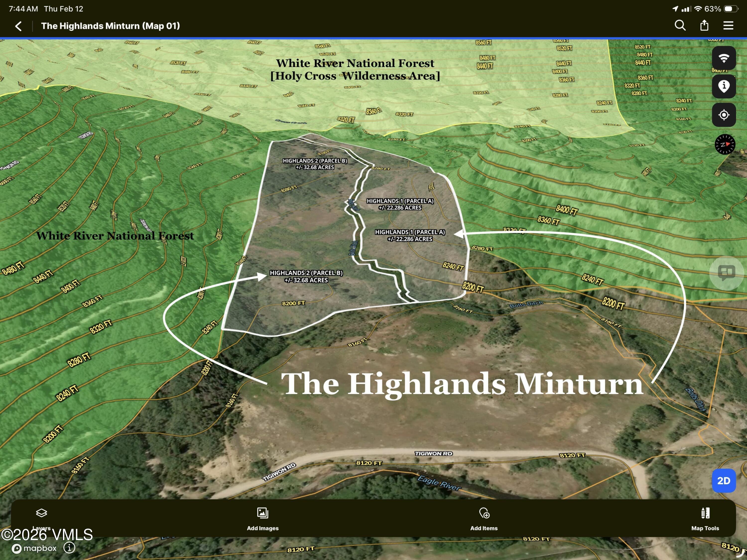Viewport: 747px width, 560px height.
Task: Tap Add Images in toolbar
Action: 262,518
